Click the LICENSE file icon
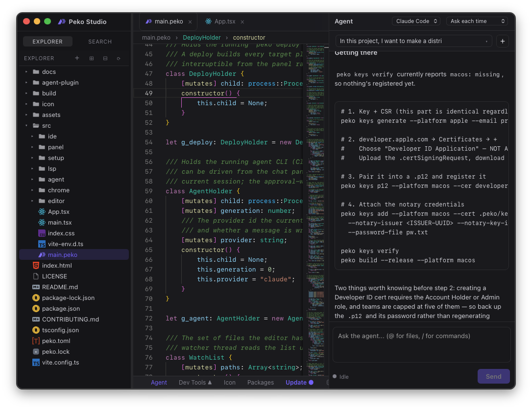The height and width of the screenshot is (411, 532). point(36,276)
